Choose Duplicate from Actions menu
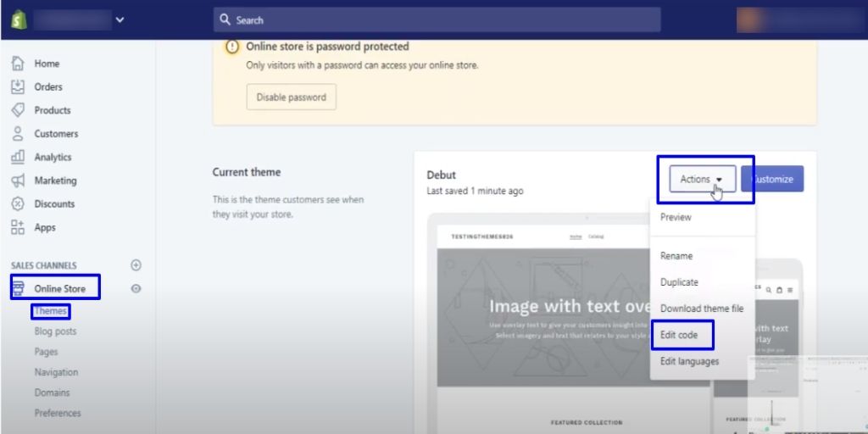The image size is (868, 434). click(679, 281)
